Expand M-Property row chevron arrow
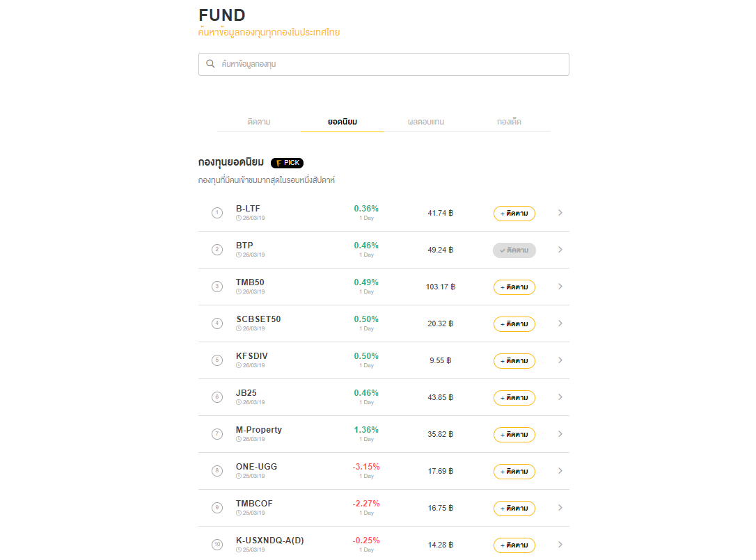 (560, 434)
